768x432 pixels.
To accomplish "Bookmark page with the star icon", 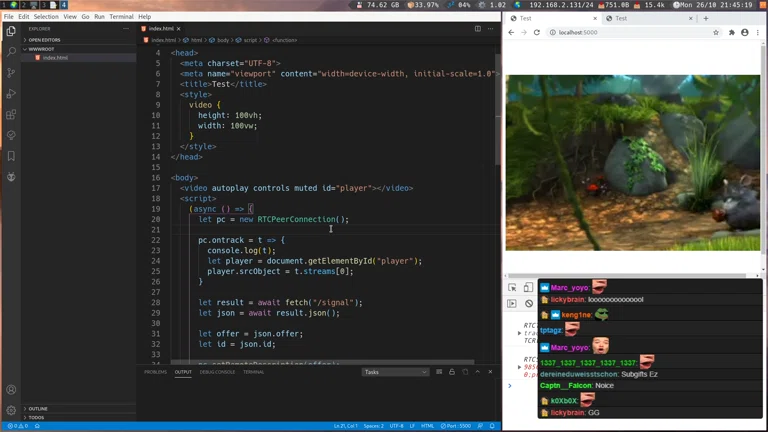I will tap(716, 33).
